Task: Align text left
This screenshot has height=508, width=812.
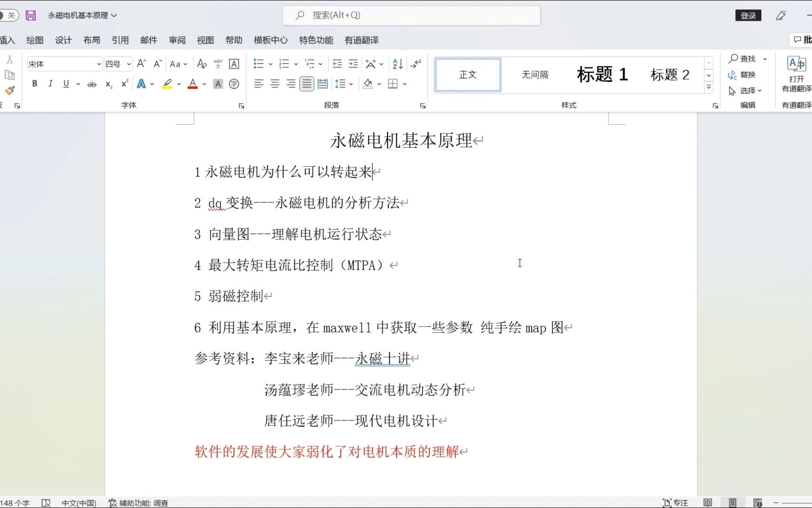Action: pos(258,84)
